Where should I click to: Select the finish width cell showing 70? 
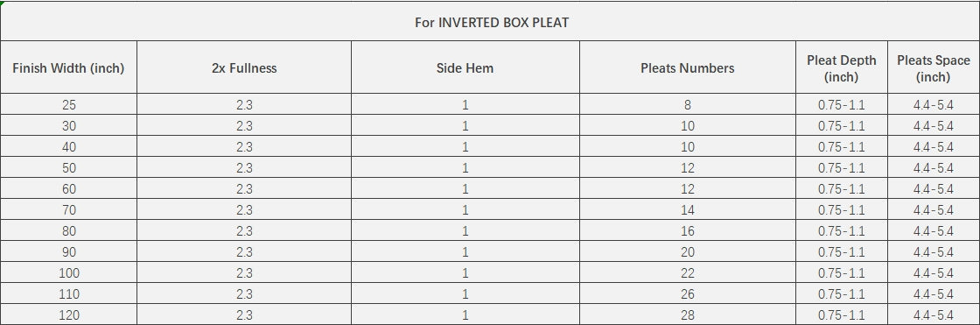[69, 209]
